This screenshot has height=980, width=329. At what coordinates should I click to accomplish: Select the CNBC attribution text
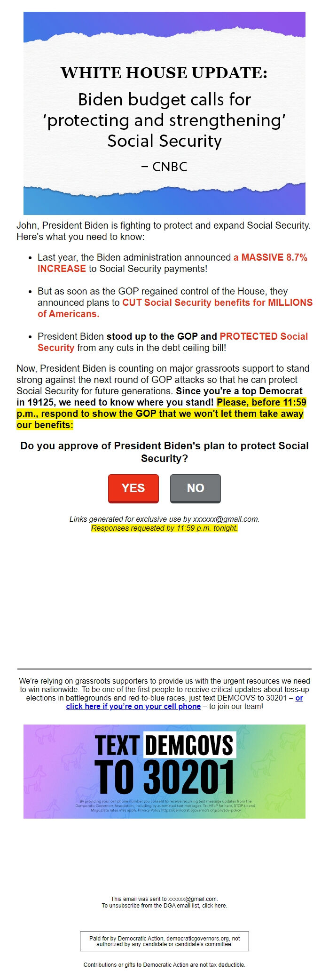(x=164, y=166)
